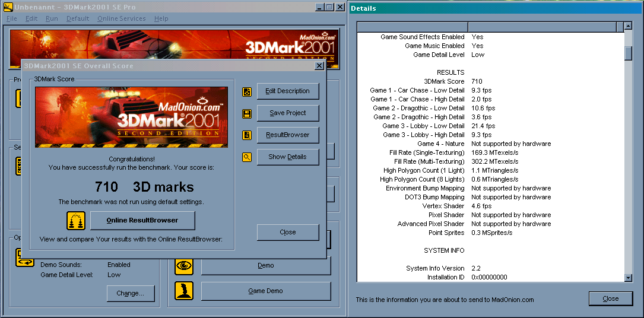
Task: Click the Online ResultBrowser trees icon
Action: click(76, 221)
